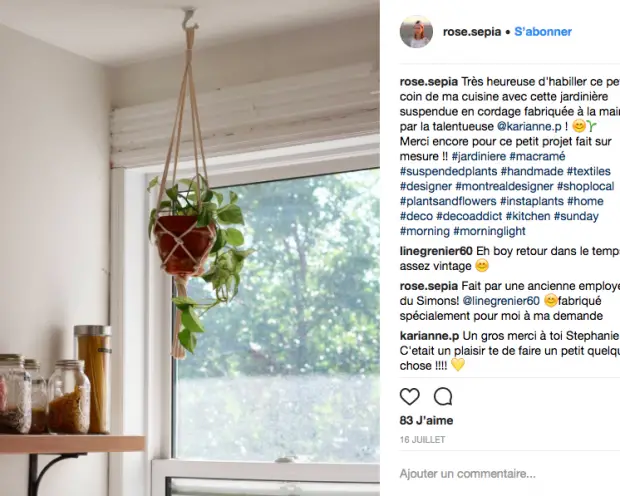Image resolution: width=620 pixels, height=496 pixels.
Task: Open the #macramé hashtag
Action: point(537,156)
